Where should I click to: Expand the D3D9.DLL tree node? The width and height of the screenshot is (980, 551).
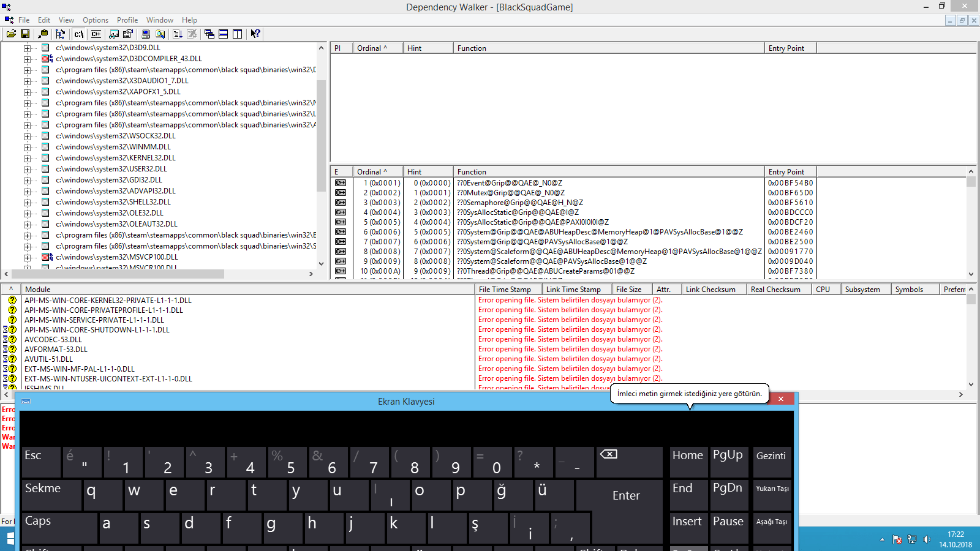point(27,48)
